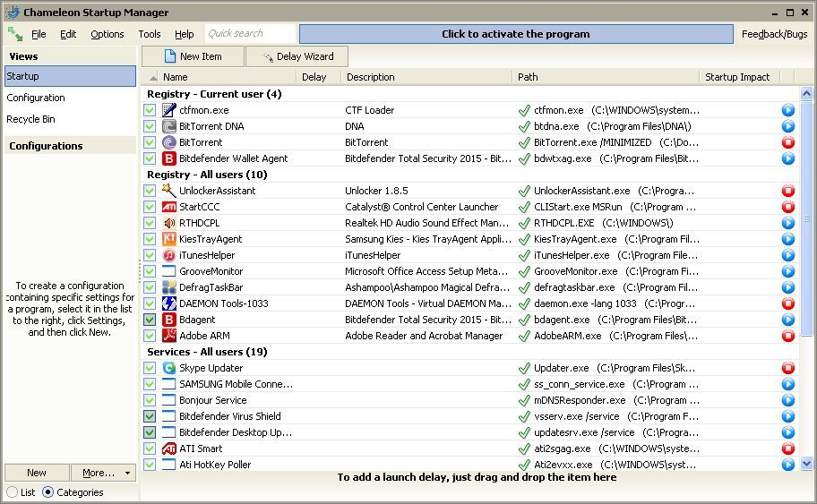Click the vertical scrollbar thumb
Viewport: 817px width, 504px height.
click(x=806, y=218)
